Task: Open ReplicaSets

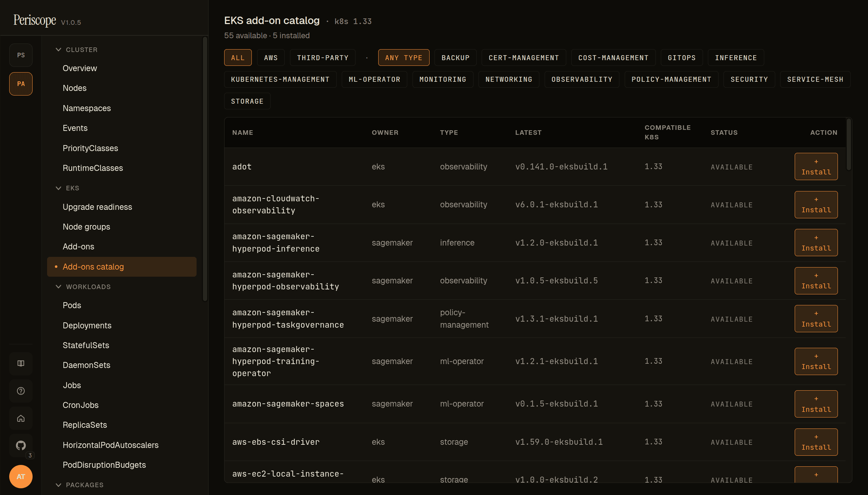Action: point(122,425)
